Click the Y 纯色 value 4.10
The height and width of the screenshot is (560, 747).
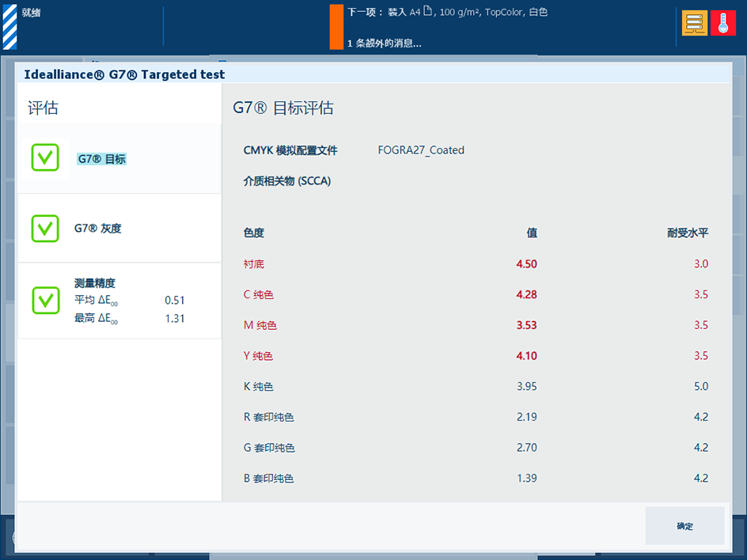[x=526, y=356]
